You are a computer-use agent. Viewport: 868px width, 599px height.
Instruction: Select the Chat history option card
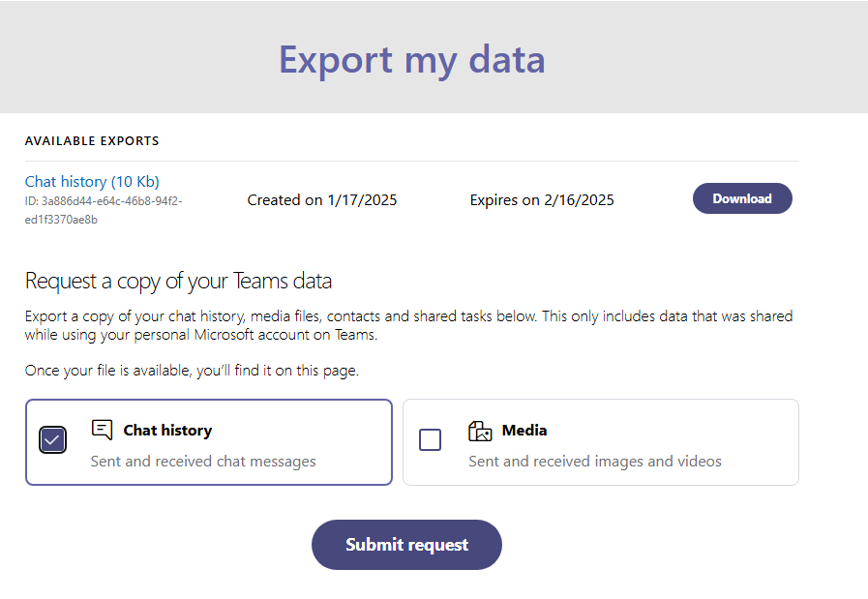click(x=209, y=442)
